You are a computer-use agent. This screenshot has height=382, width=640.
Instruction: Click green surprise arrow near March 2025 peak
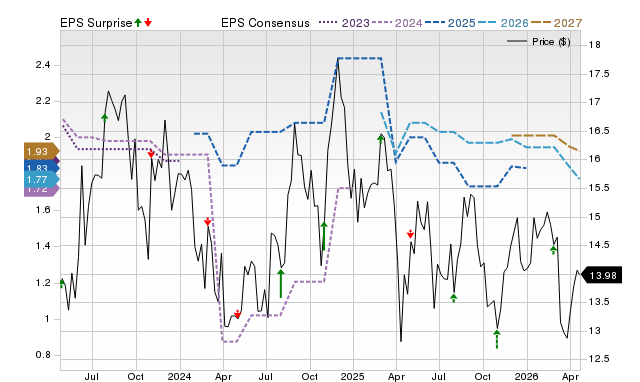pyautogui.click(x=380, y=139)
